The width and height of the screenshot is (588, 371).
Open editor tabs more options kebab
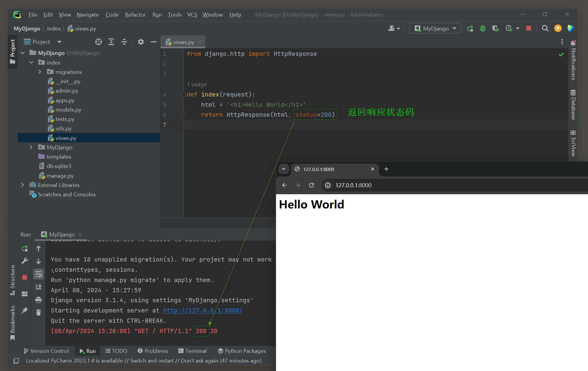point(562,42)
